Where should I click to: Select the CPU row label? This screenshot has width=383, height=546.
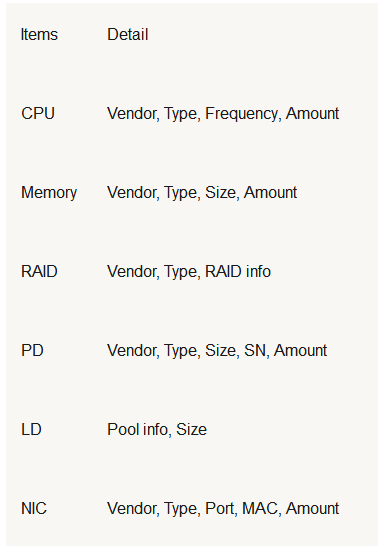(x=38, y=114)
